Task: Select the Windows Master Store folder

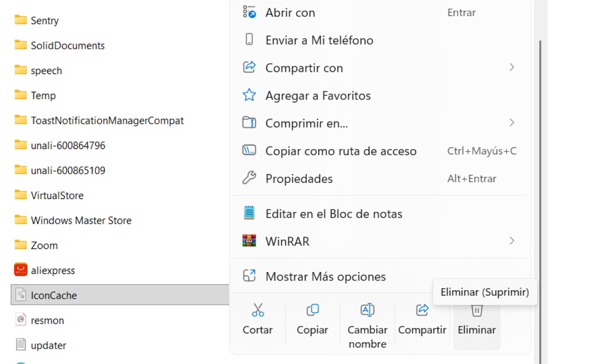Action: coord(81,220)
